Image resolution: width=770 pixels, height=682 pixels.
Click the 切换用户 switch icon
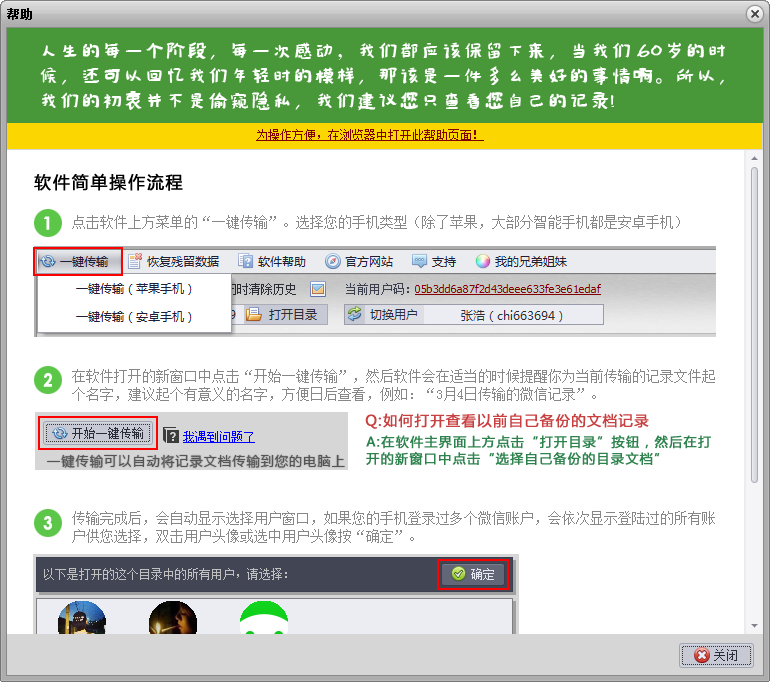355,315
